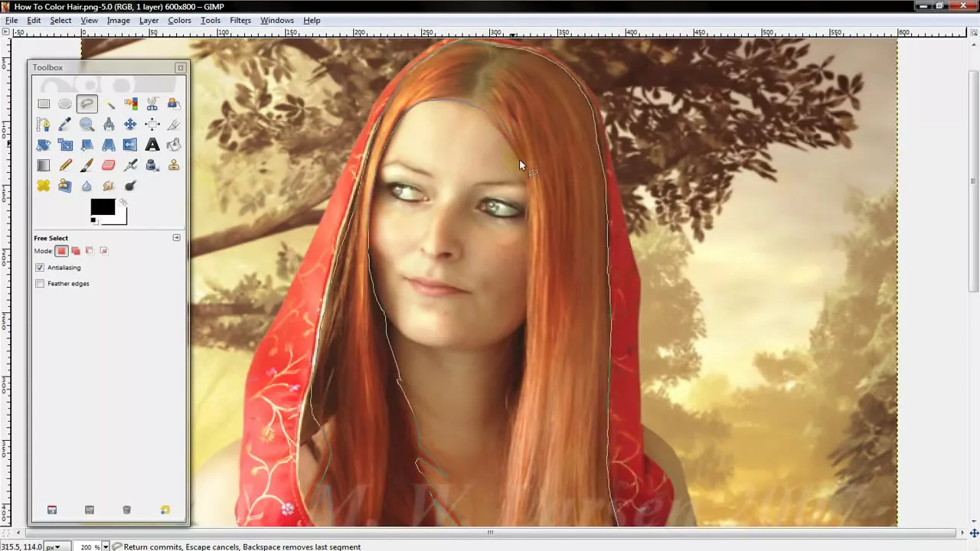Image resolution: width=980 pixels, height=551 pixels.
Task: Open the image menu at ruler corner
Action: pos(6,33)
